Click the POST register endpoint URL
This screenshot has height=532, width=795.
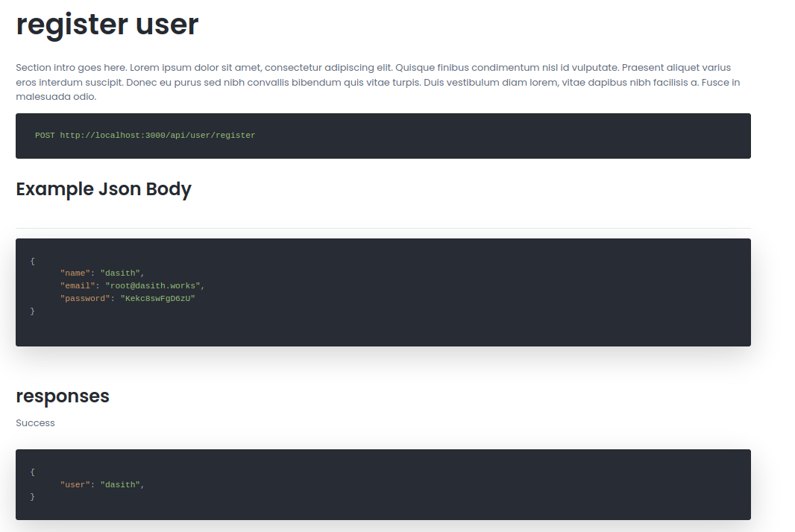pos(157,136)
